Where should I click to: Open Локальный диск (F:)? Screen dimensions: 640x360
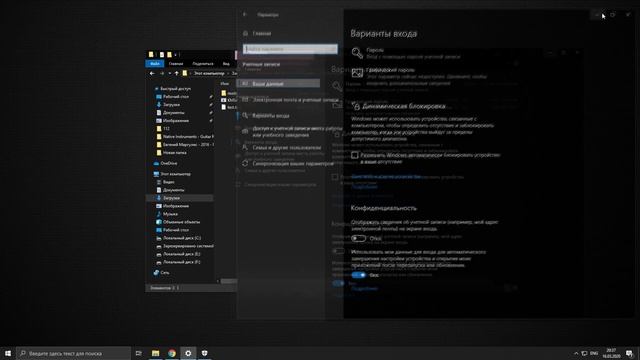[x=182, y=262]
